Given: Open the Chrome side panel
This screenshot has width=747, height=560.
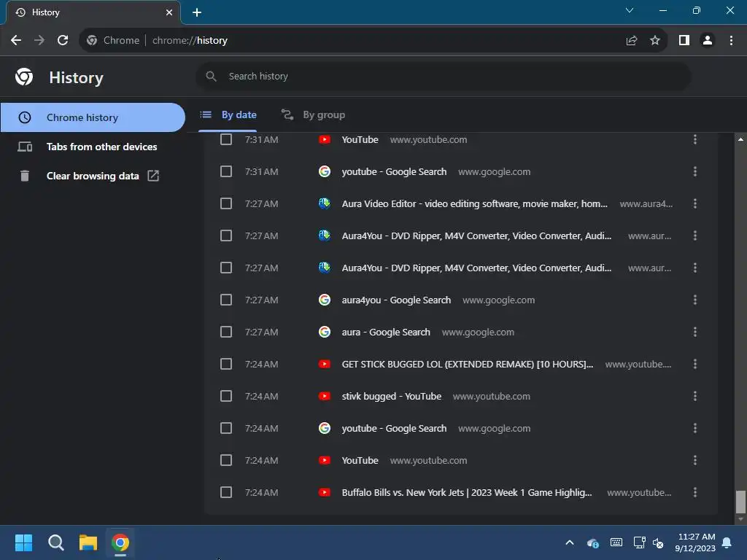Looking at the screenshot, I should coord(684,41).
